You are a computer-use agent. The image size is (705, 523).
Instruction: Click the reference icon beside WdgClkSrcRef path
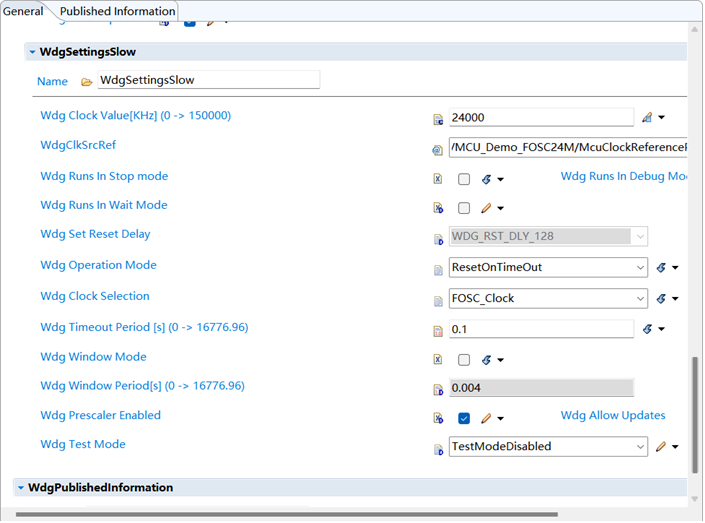(x=437, y=149)
